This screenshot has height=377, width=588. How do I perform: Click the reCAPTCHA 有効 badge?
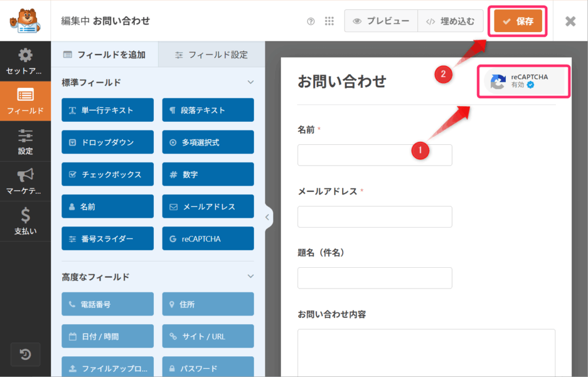[524, 81]
